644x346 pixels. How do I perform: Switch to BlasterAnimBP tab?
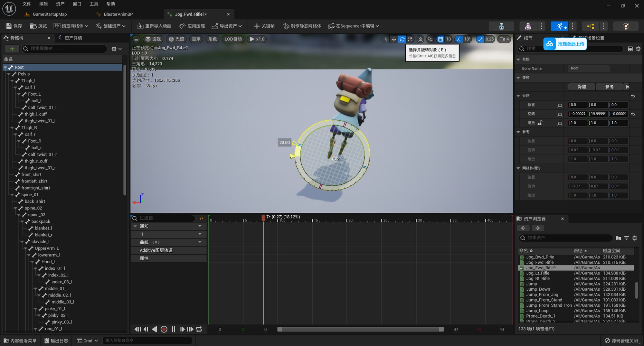tap(118, 14)
